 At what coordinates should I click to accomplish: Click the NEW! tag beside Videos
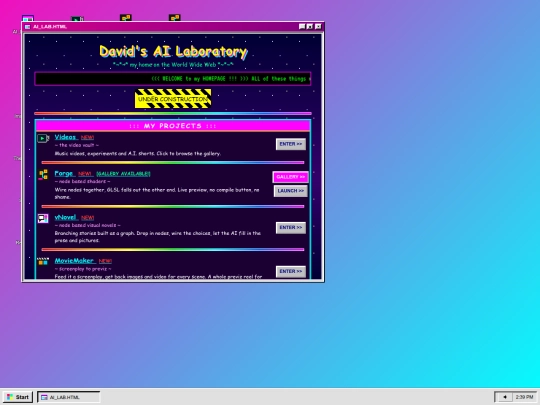[x=87, y=137]
